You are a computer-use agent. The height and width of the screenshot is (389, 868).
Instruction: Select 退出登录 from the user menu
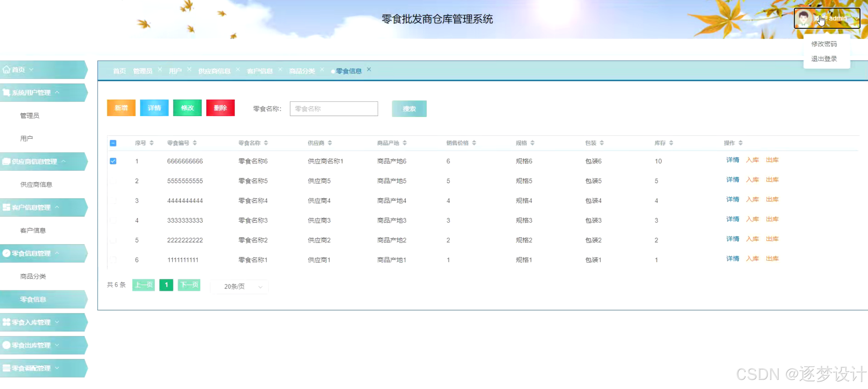click(824, 59)
